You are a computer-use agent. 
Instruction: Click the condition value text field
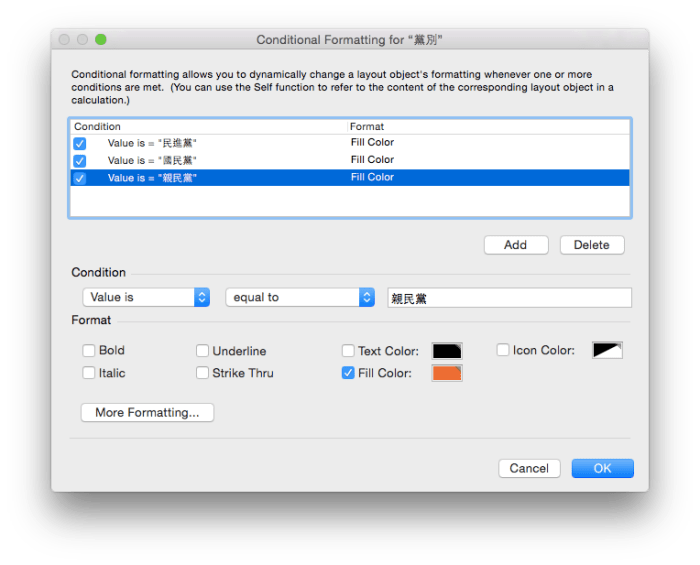point(509,298)
